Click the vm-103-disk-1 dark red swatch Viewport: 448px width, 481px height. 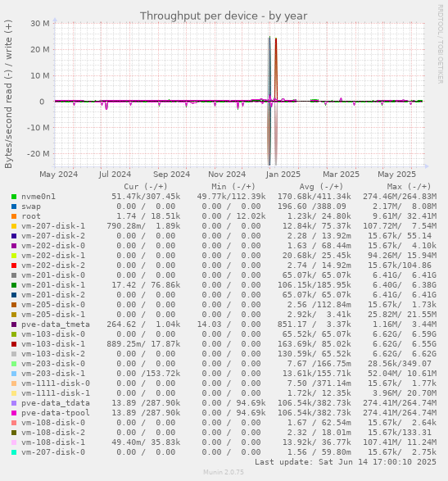point(14,344)
